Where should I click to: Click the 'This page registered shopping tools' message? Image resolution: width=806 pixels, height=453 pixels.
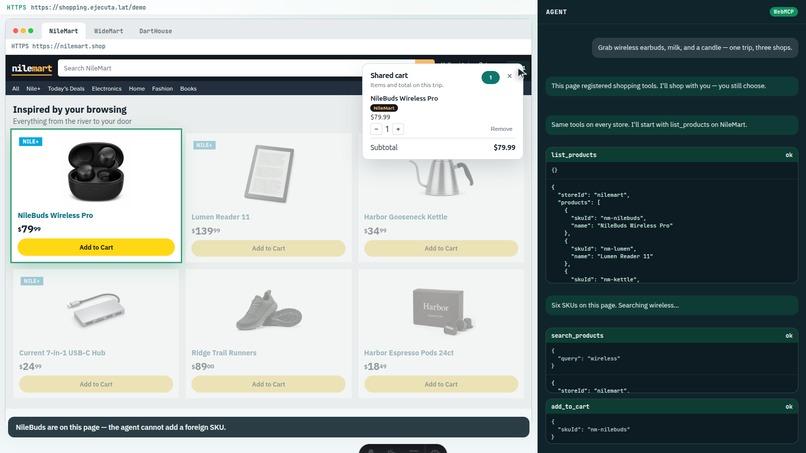[x=671, y=86]
